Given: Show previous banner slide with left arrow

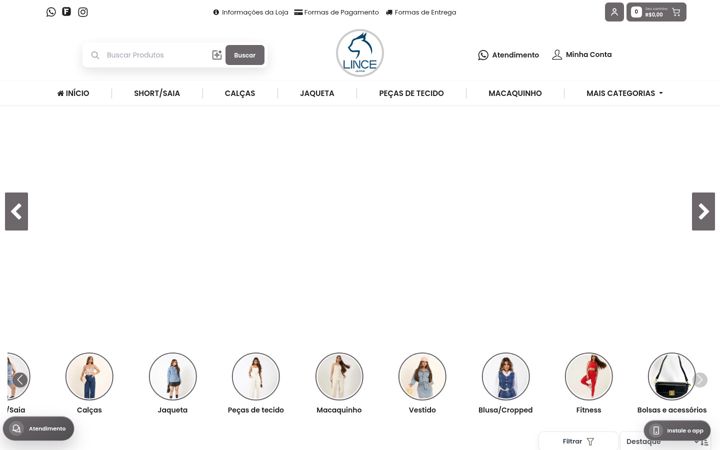Looking at the screenshot, I should point(17,211).
